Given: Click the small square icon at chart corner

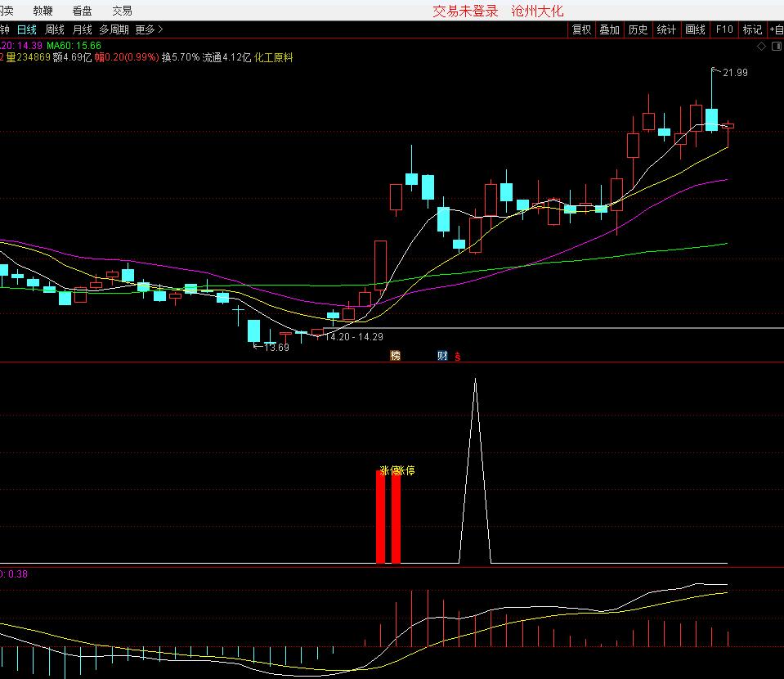Looking at the screenshot, I should [775, 45].
